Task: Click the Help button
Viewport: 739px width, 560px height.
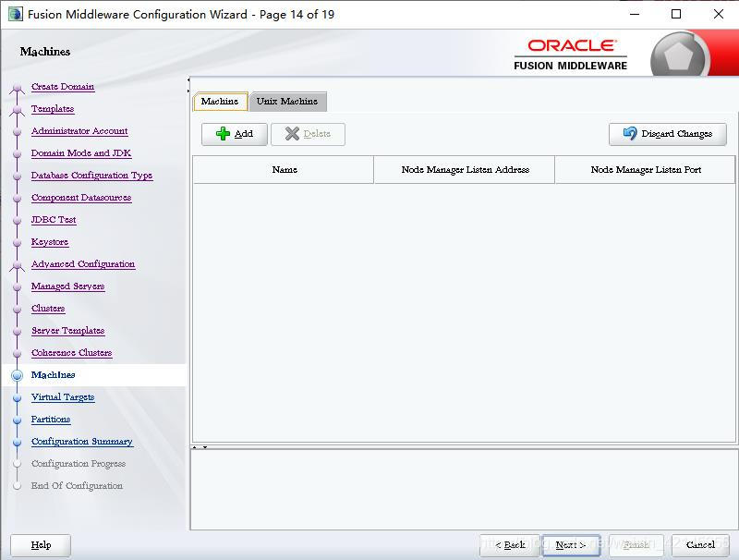Action: [41, 545]
